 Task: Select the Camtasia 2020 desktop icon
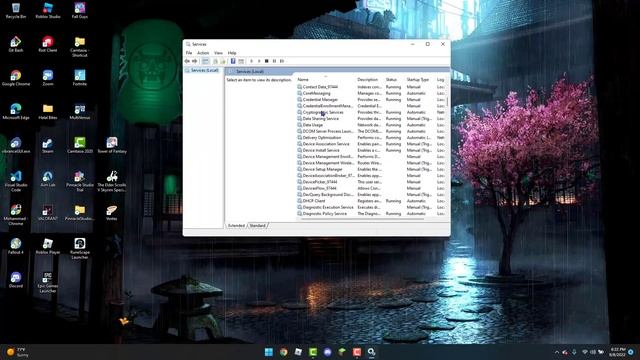(x=80, y=145)
